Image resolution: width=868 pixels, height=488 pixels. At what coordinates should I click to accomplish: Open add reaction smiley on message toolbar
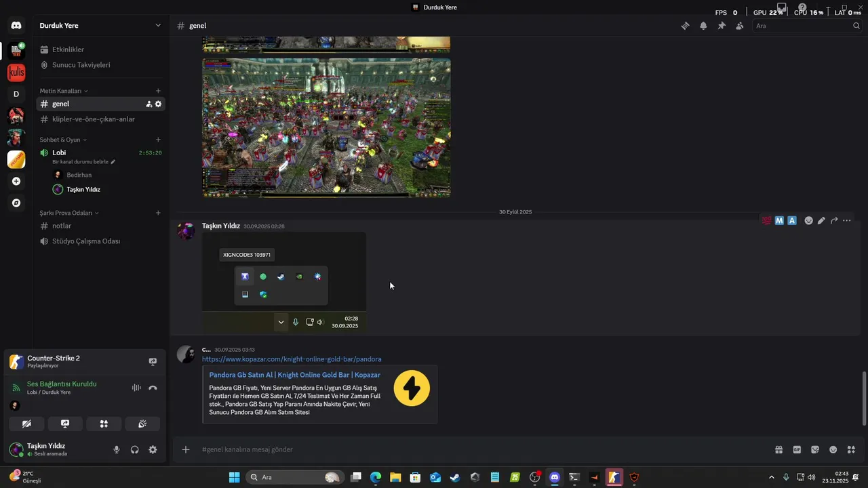pos(808,220)
